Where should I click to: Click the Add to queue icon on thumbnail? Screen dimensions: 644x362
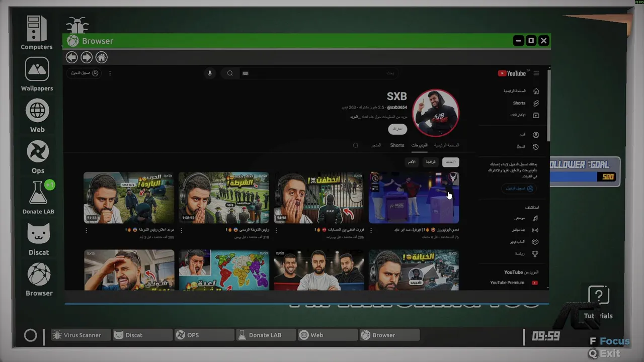375,189
